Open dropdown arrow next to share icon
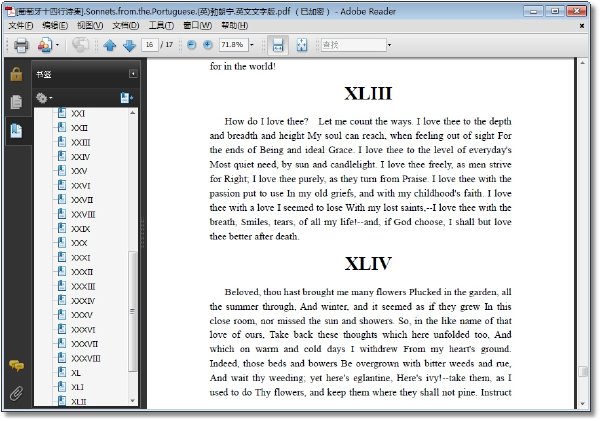 point(57,45)
